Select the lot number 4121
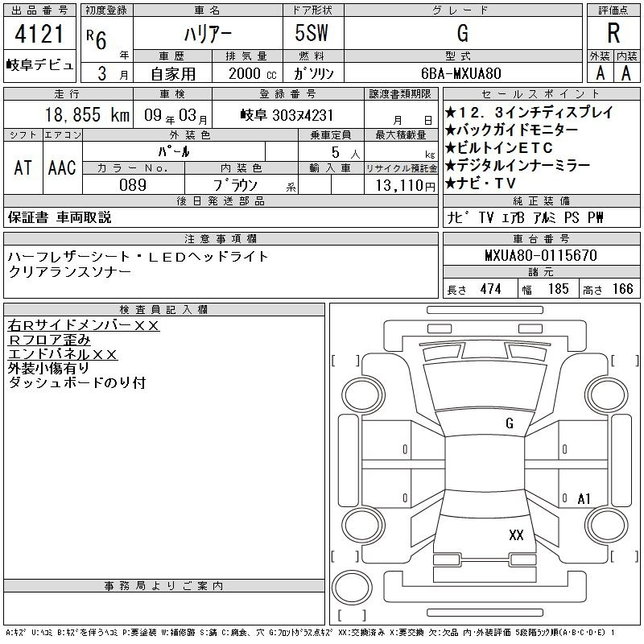 (x=39, y=36)
